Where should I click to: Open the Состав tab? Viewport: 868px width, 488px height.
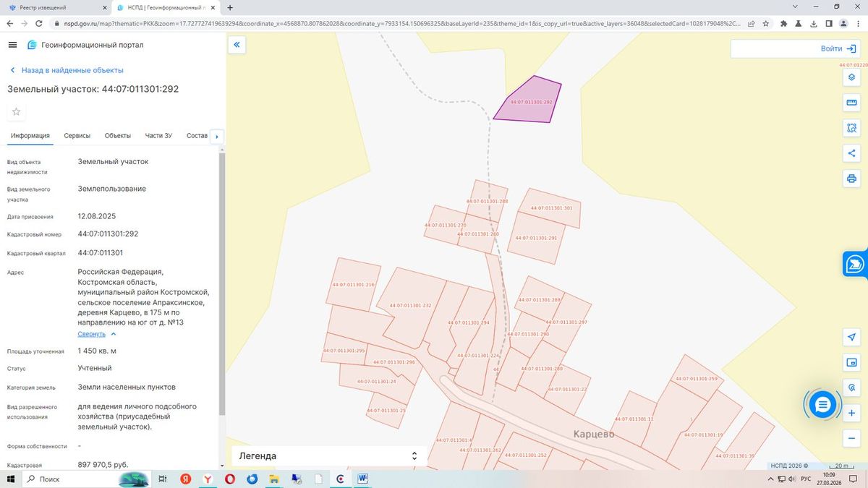coord(197,136)
